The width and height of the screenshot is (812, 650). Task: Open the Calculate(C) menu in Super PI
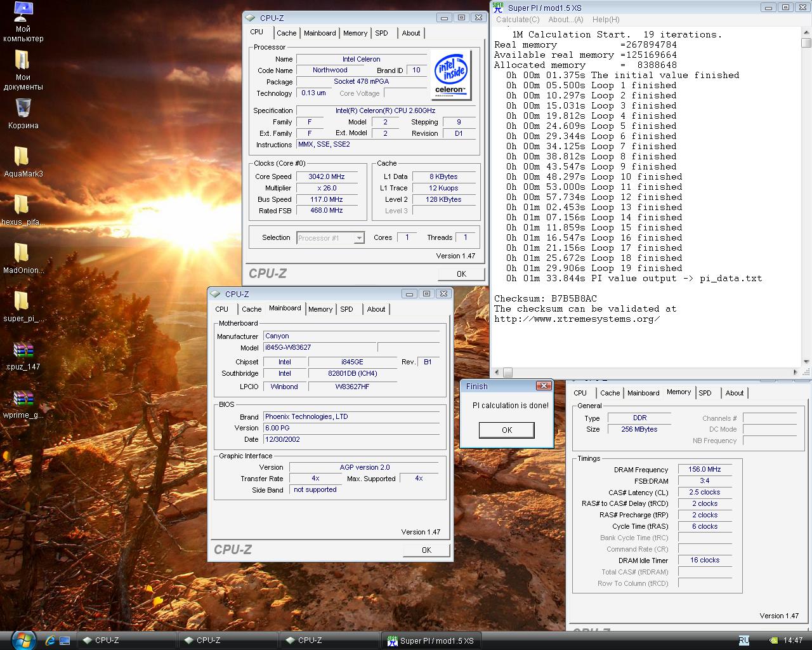point(518,20)
